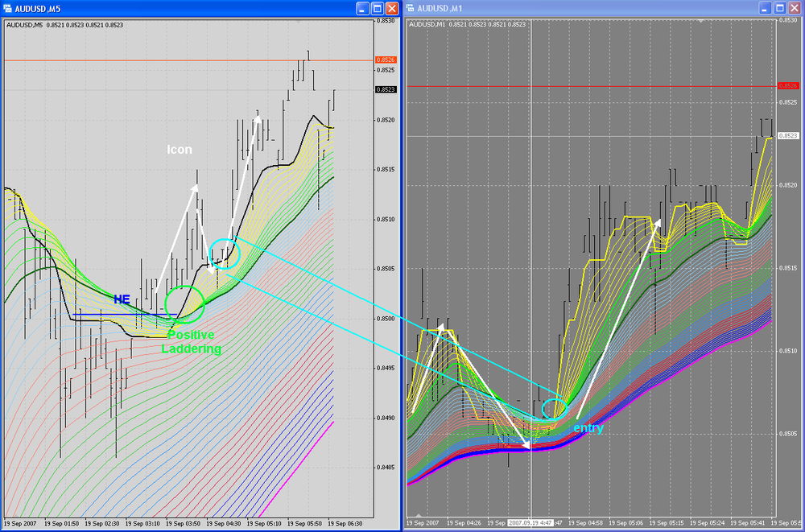
Task: Click 19 Sep 02:30 on M5 time axis
Action: 102,524
